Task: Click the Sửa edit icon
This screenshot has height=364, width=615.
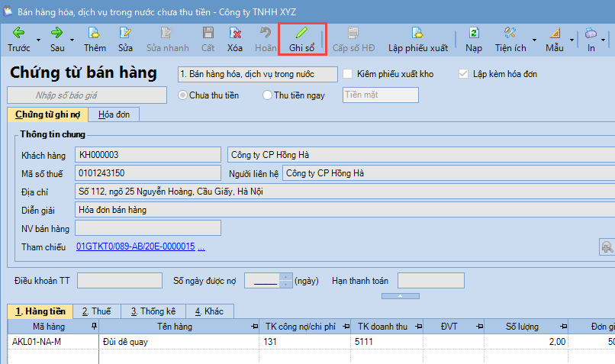Action: point(125,33)
